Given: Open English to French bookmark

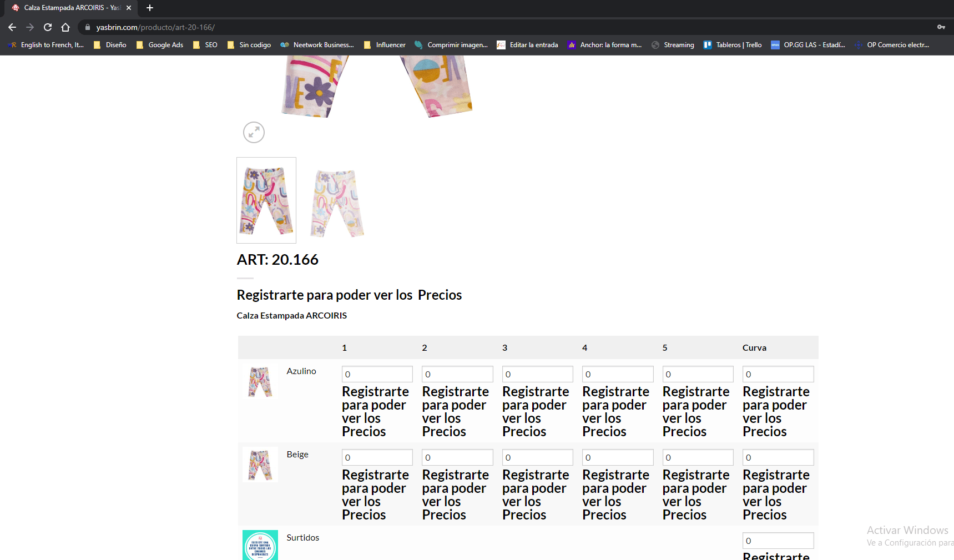Looking at the screenshot, I should (47, 45).
